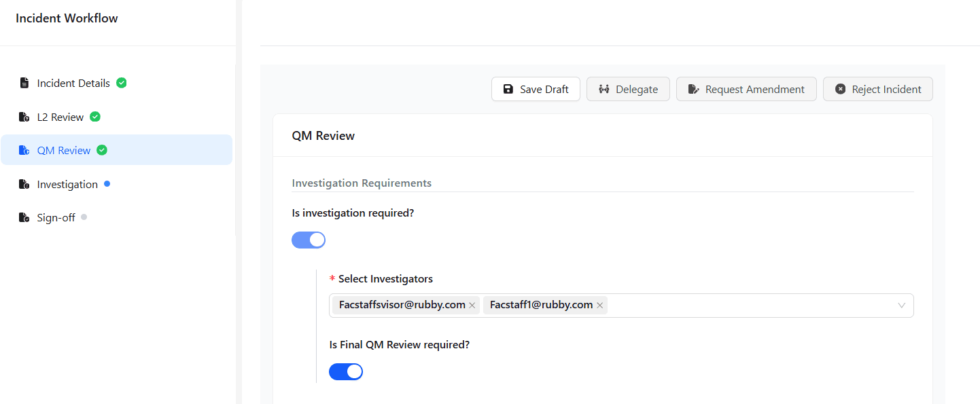Image resolution: width=980 pixels, height=404 pixels.
Task: Go to the Sign-off workflow step
Action: (x=56, y=218)
